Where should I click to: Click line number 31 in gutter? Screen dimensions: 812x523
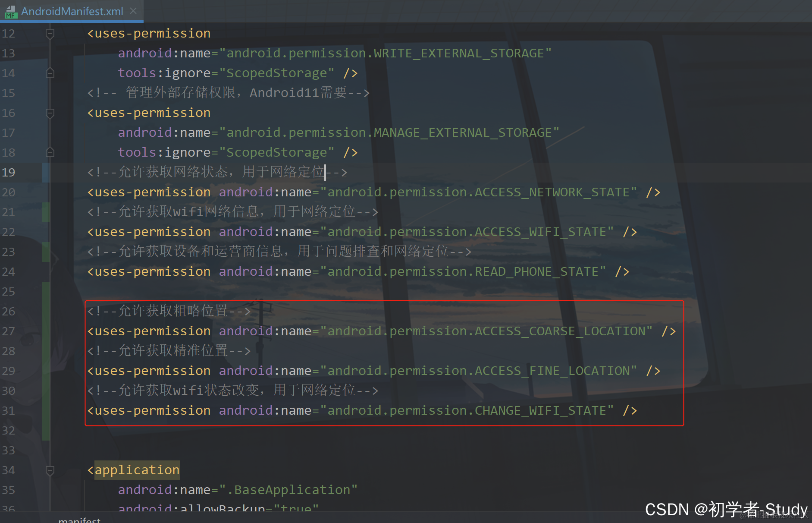pyautogui.click(x=9, y=410)
